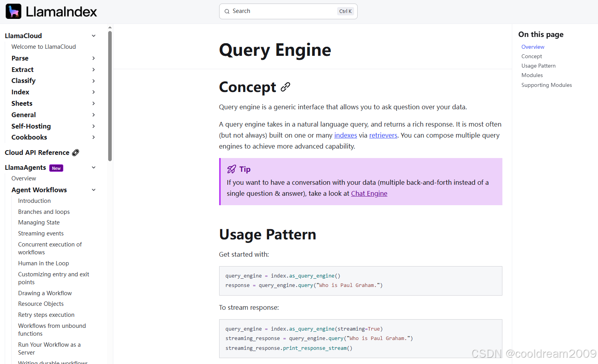Viewport: 598px width, 364px height.
Task: Jump to Overview in On this page
Action: pyautogui.click(x=533, y=47)
